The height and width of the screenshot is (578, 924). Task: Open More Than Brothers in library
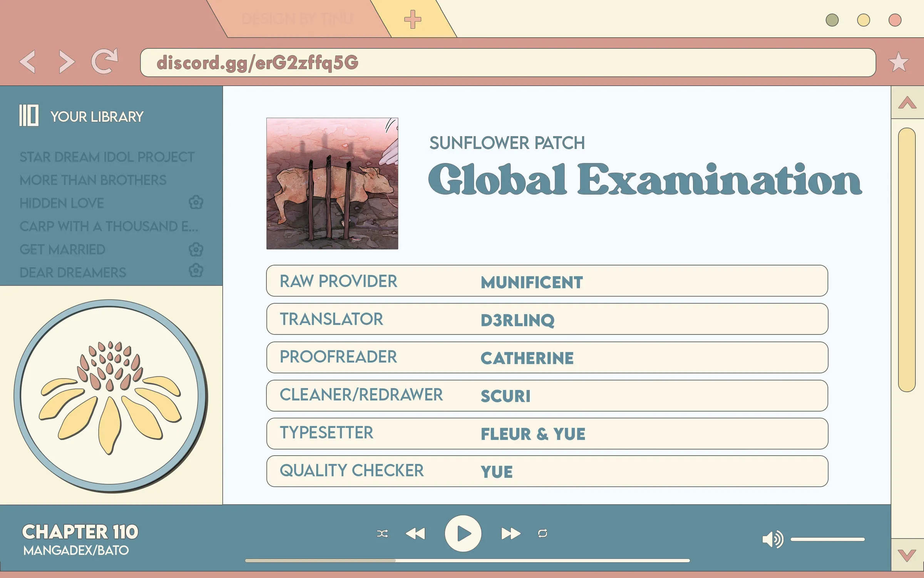[x=93, y=180]
